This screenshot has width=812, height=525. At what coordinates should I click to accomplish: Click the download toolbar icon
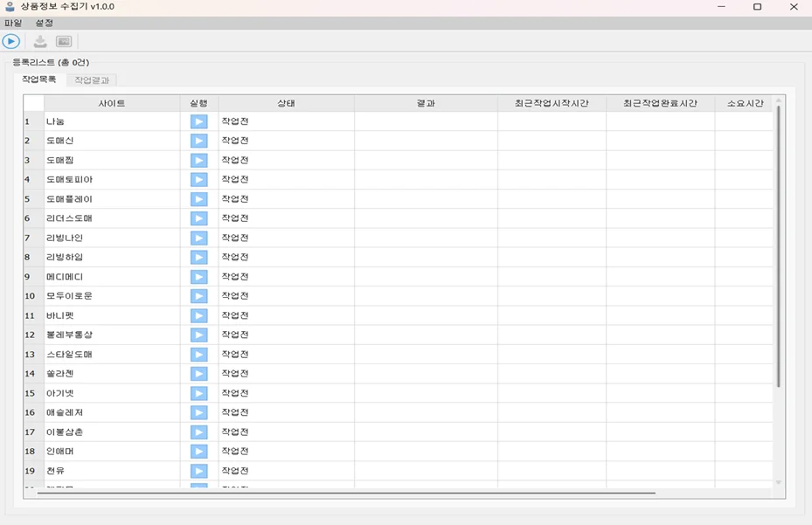pos(38,40)
